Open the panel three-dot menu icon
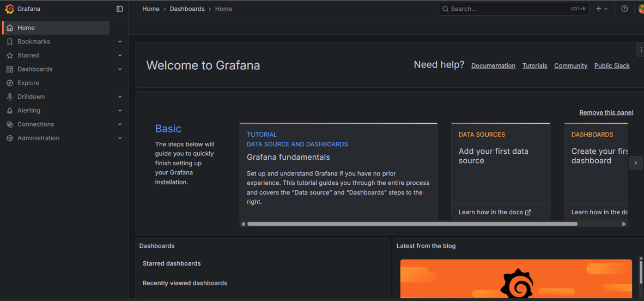This screenshot has height=301, width=644. click(x=641, y=50)
